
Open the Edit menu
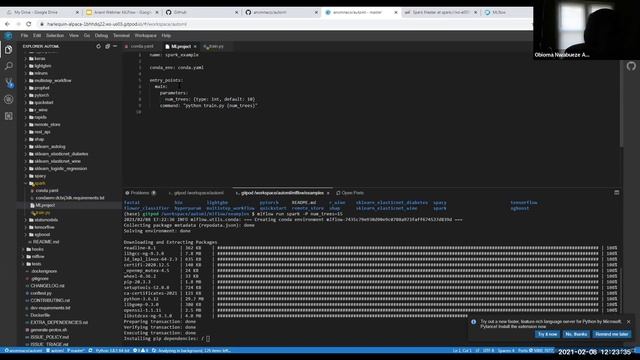tap(37, 36)
